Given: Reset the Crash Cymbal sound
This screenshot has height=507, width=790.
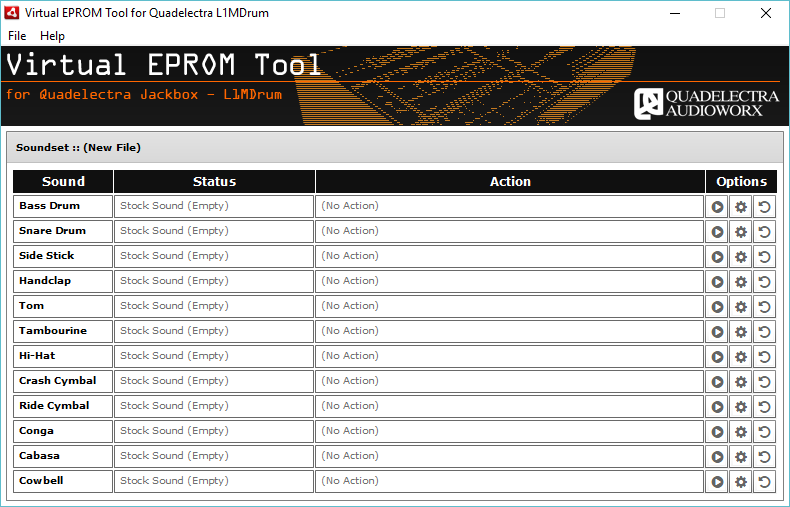Looking at the screenshot, I should (x=764, y=382).
